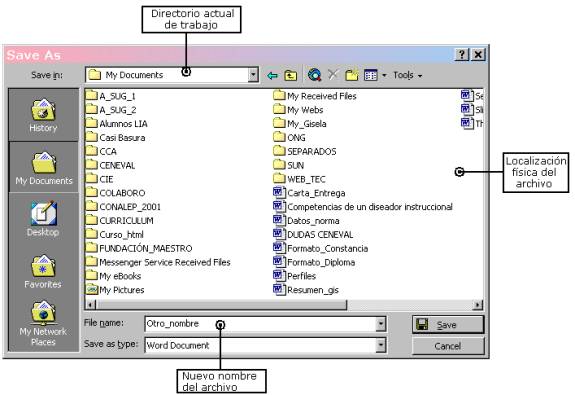575x395 pixels.
Task: Open the File name dropdown arrow
Action: coord(381,324)
